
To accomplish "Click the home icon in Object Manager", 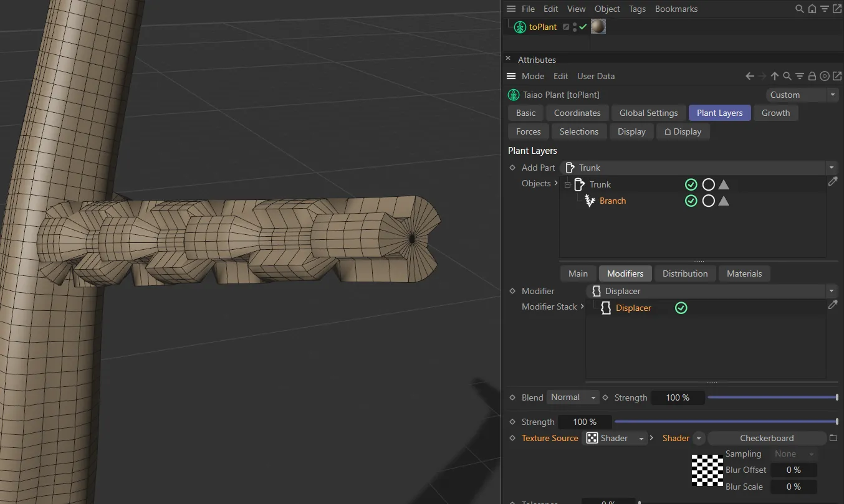I will coord(812,9).
